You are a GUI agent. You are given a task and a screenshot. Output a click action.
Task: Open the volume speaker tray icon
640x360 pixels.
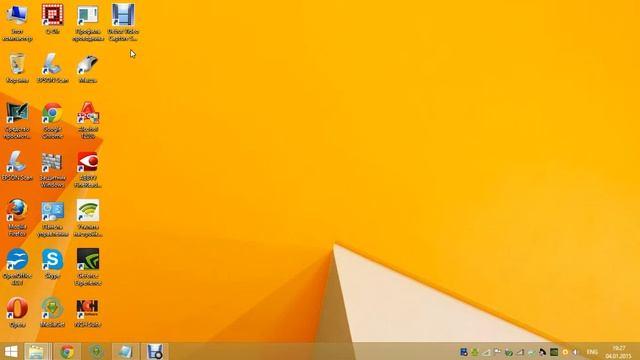click(576, 352)
